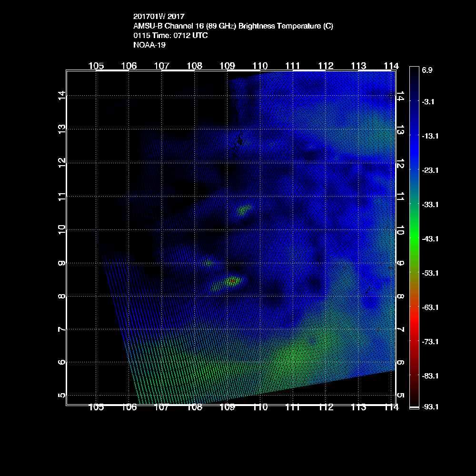Choose the -73.1 colorbar value
Screen dimensions: 476x476
pos(430,342)
